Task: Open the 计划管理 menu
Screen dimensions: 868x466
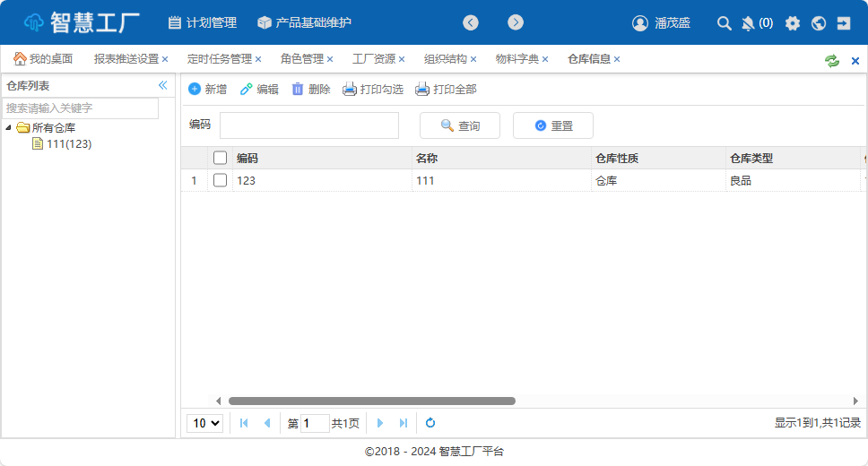Action: coord(202,23)
